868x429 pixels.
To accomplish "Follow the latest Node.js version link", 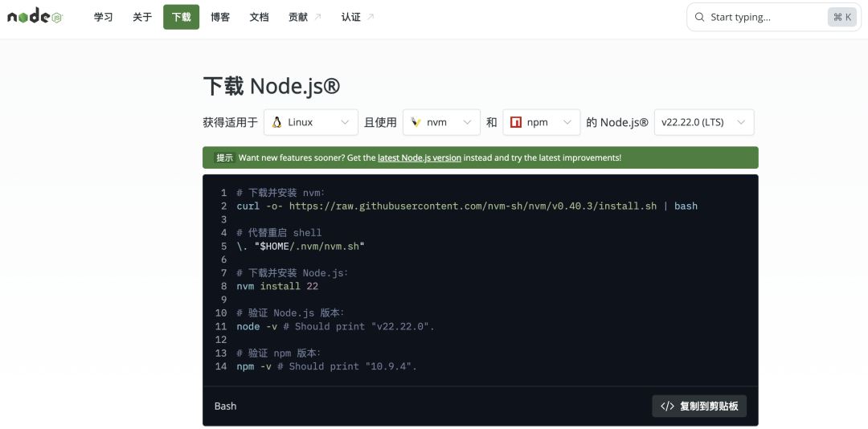I will pyautogui.click(x=420, y=157).
